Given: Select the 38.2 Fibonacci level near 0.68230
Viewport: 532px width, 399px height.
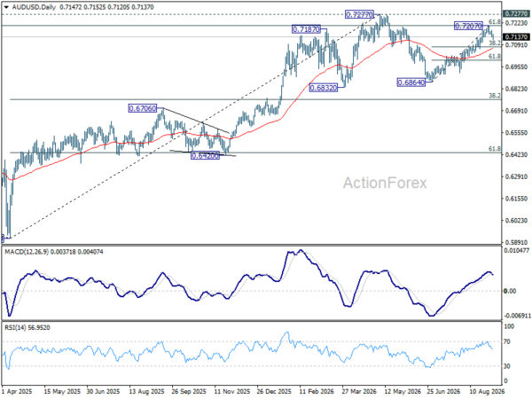Looking at the screenshot, I should [495, 96].
